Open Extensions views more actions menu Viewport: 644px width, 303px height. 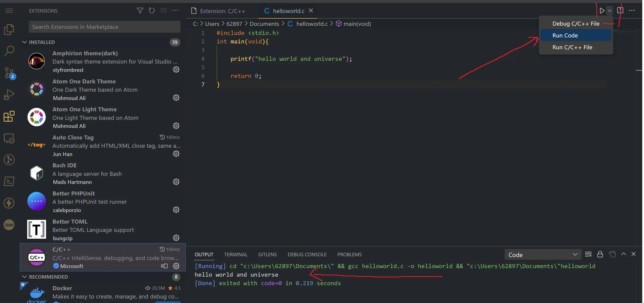click(x=175, y=11)
